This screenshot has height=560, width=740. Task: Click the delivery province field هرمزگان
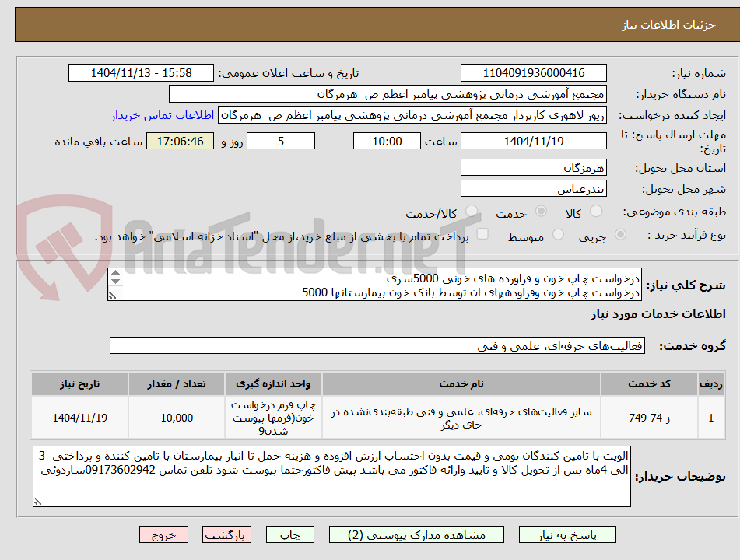coord(533,168)
